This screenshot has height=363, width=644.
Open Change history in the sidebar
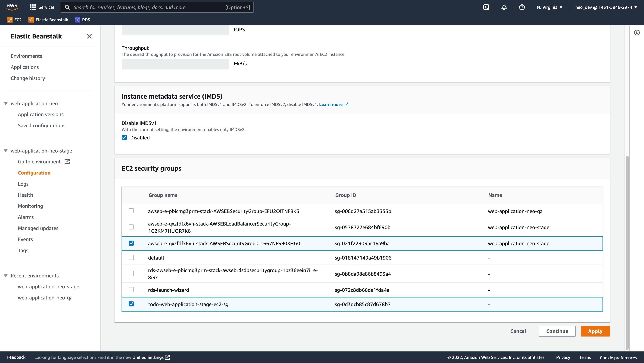28,78
